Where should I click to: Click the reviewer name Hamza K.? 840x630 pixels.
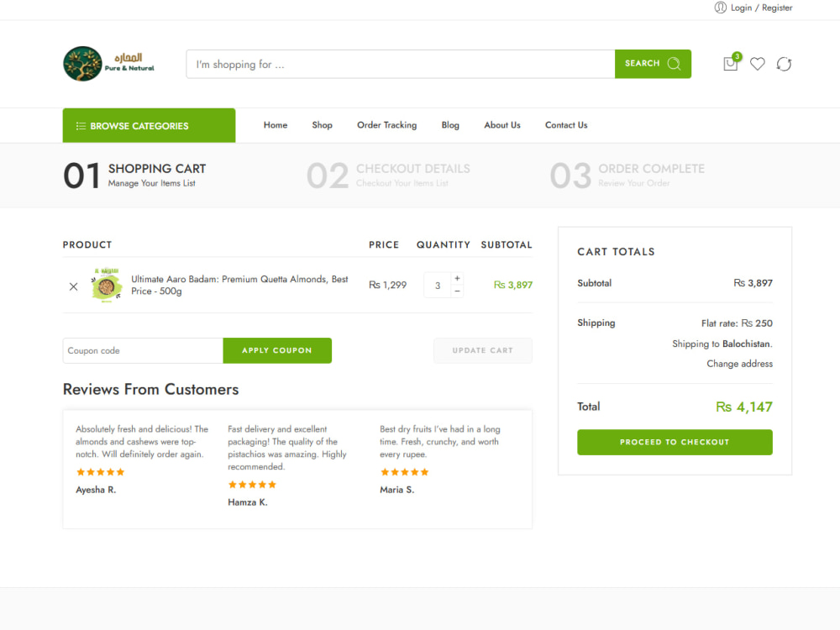click(248, 502)
